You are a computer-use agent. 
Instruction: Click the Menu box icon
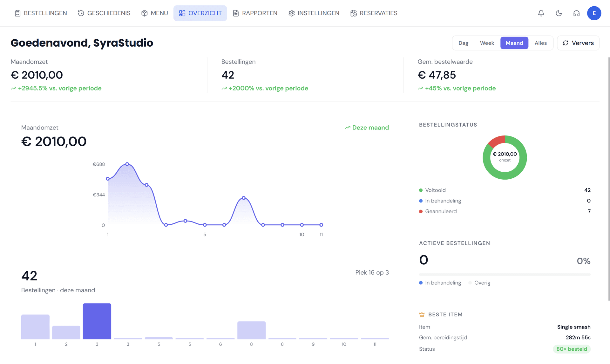coord(145,13)
